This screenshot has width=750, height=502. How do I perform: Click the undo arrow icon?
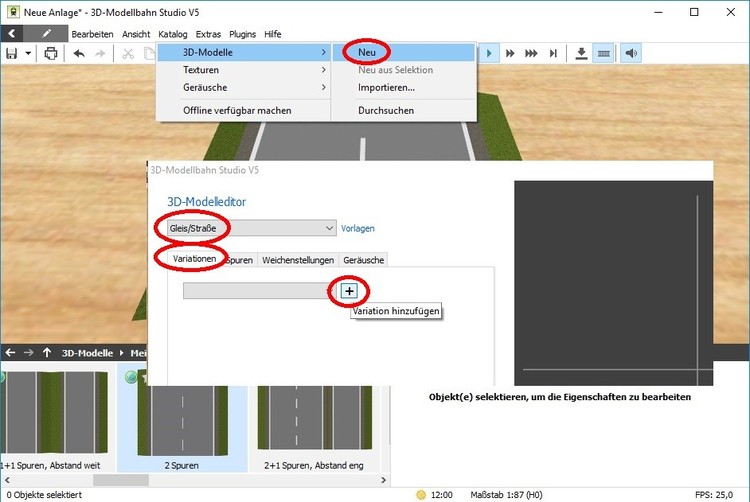[79, 53]
